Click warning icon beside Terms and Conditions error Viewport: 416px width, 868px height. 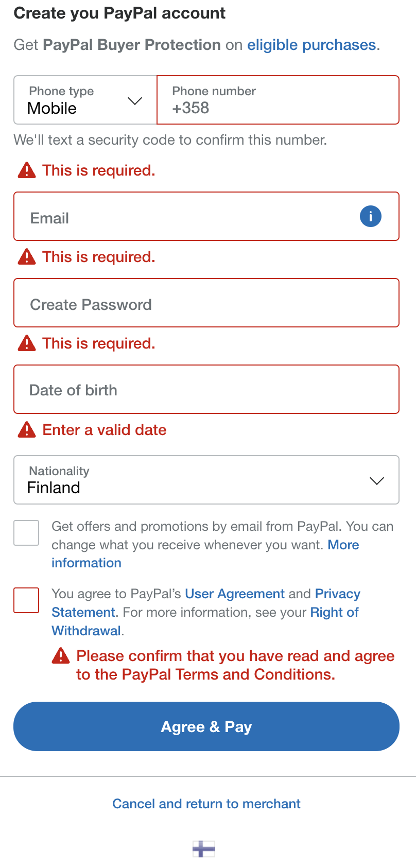(61, 656)
